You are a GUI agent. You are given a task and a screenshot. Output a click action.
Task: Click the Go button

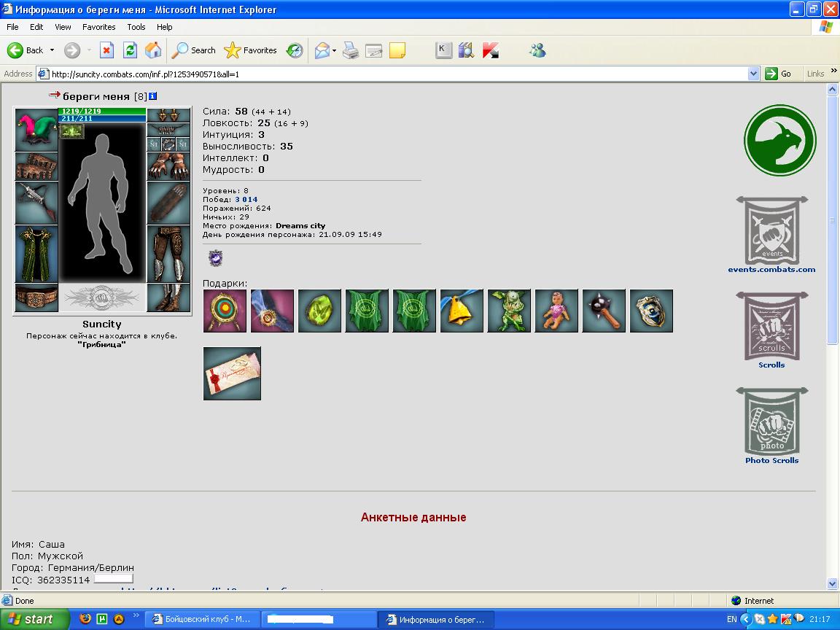point(779,74)
